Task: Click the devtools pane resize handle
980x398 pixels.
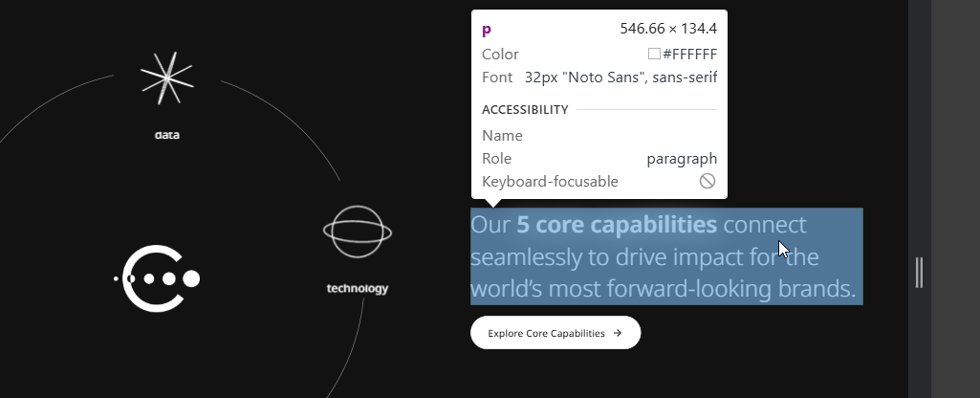Action: click(x=919, y=272)
